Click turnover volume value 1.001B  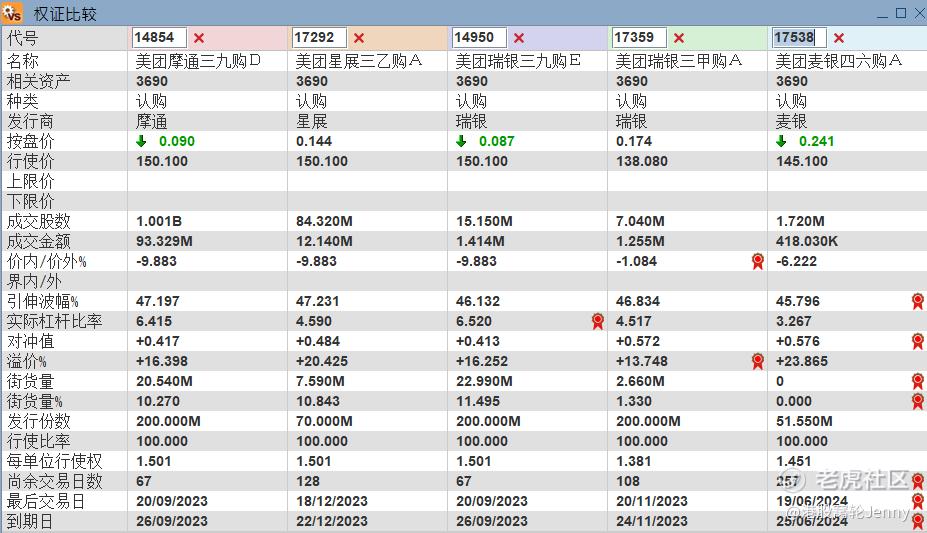(x=159, y=222)
